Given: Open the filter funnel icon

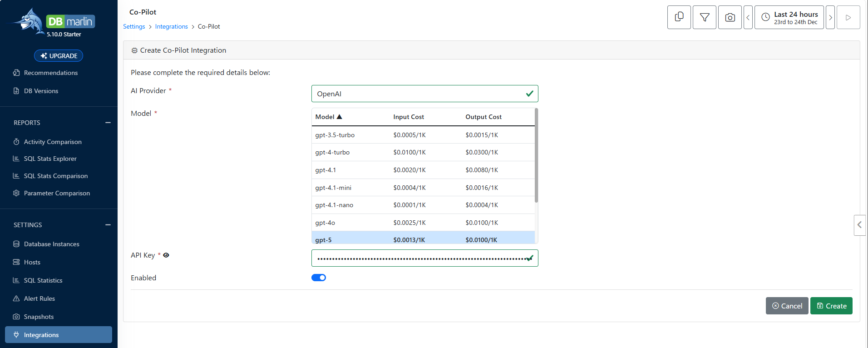Looking at the screenshot, I should (x=705, y=17).
